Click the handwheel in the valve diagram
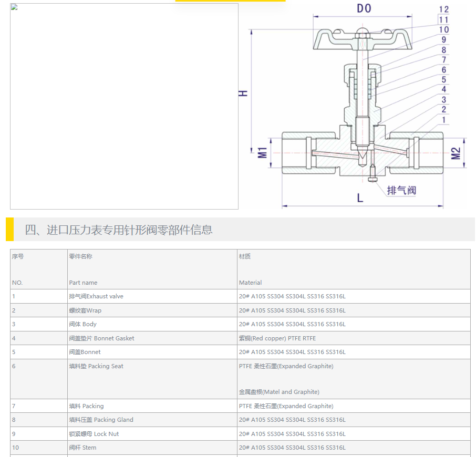This screenshot has width=476, height=457. [x=363, y=39]
